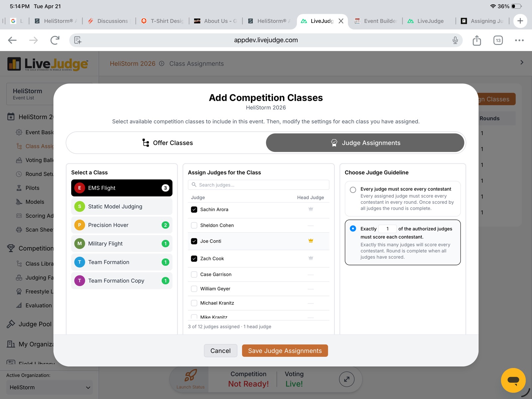
Task: Open the tab overview showing 13
Action: pyautogui.click(x=498, y=40)
